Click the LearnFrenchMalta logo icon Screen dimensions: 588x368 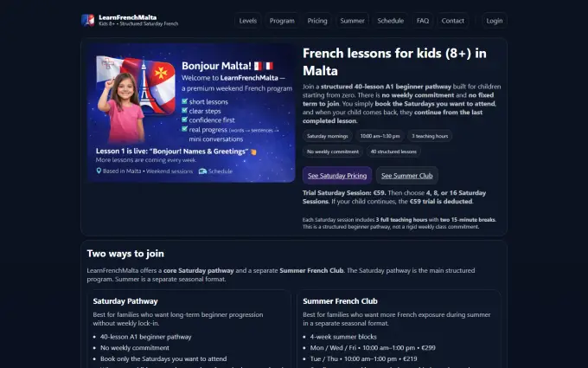(x=87, y=20)
